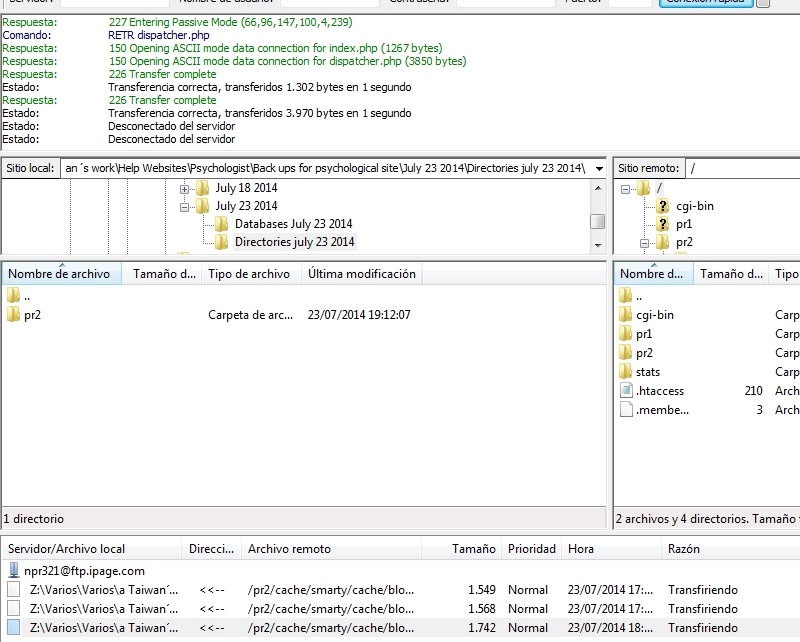Collapse the remote root / tree node
This screenshot has width=800, height=642.
pyautogui.click(x=625, y=189)
